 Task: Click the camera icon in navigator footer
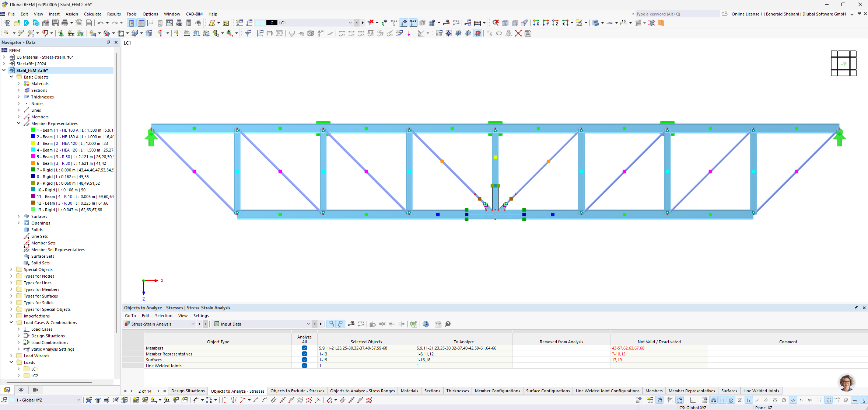pyautogui.click(x=35, y=390)
